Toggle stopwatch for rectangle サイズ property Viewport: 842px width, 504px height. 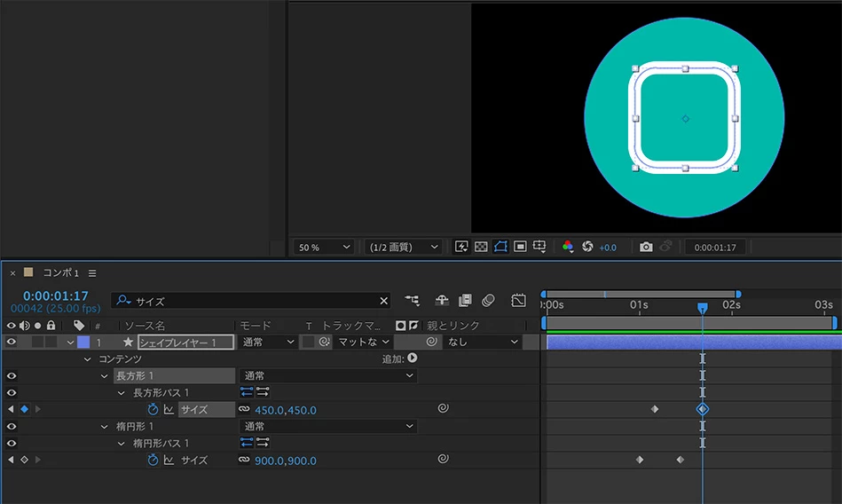click(153, 409)
